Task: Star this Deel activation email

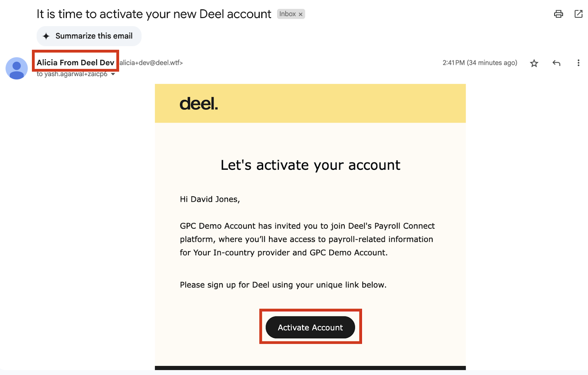Action: (x=534, y=63)
